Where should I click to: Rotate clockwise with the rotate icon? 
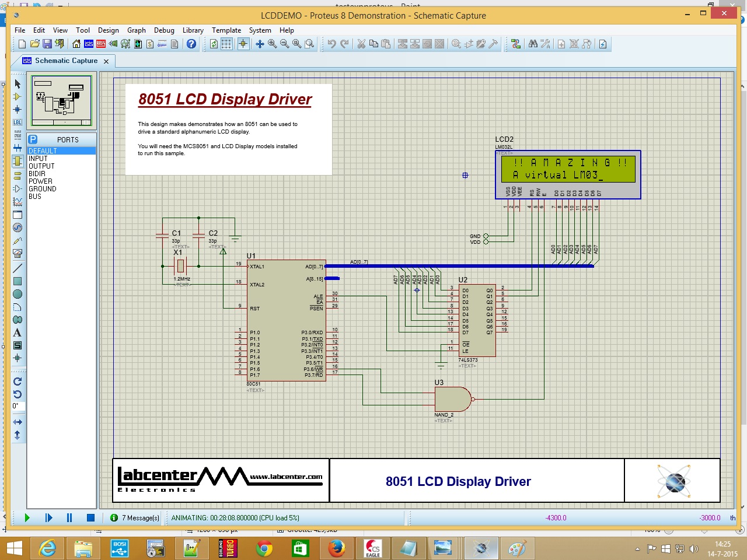click(18, 381)
